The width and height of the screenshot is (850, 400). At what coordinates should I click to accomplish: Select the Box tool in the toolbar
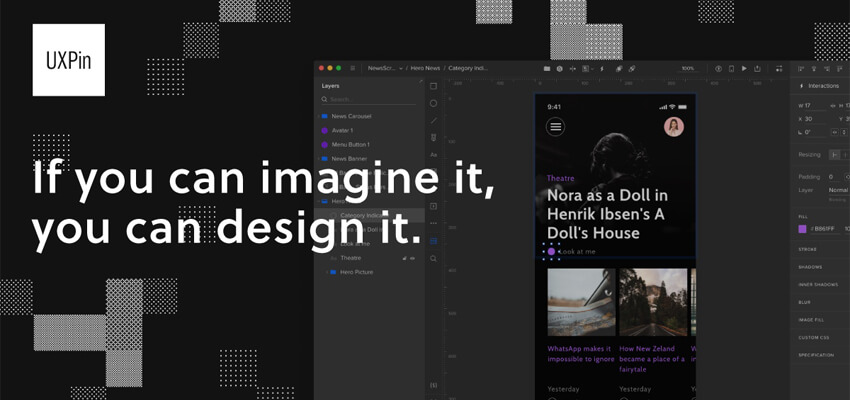pyautogui.click(x=433, y=86)
